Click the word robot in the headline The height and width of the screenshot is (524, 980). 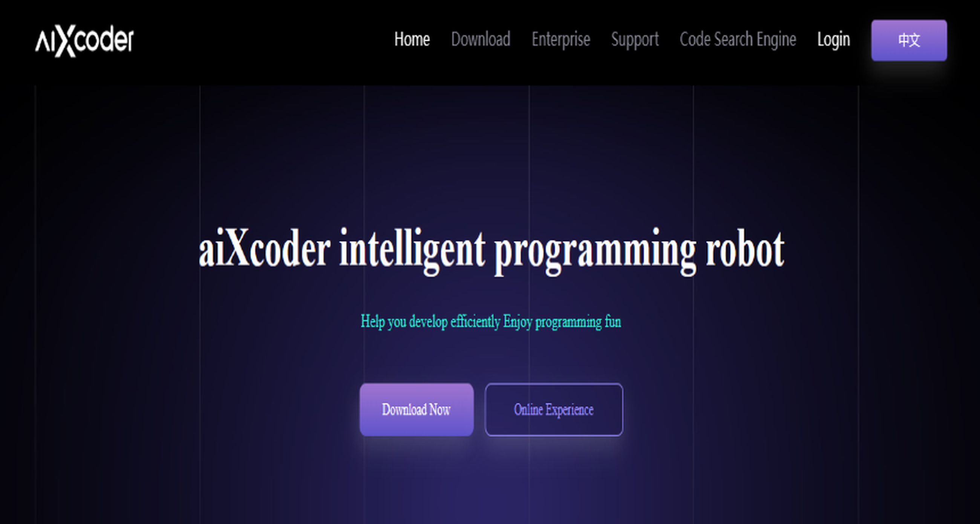coord(745,249)
